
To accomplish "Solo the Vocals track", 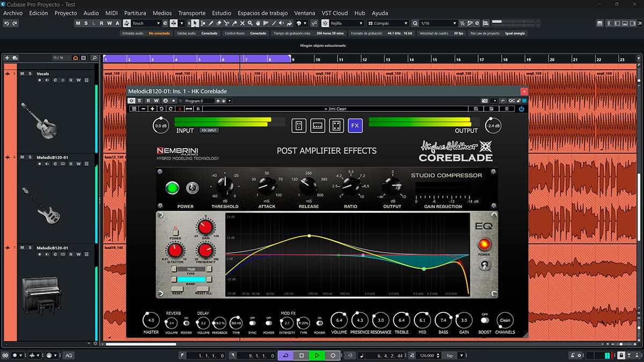I will [30, 73].
